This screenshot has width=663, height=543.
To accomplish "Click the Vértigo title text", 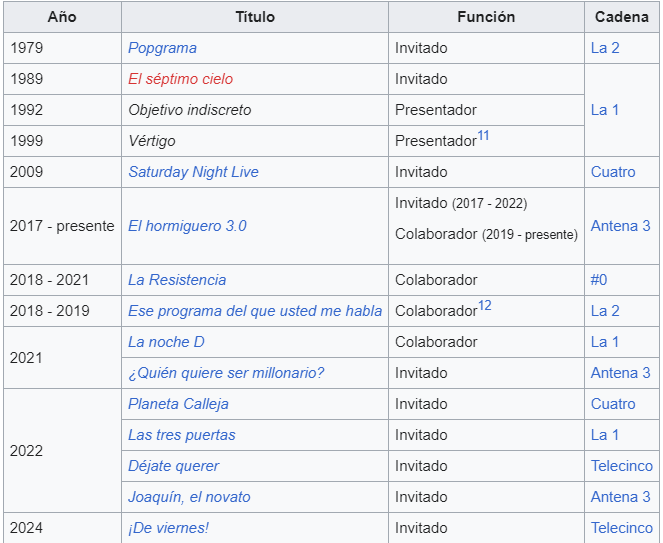I will [x=151, y=141].
